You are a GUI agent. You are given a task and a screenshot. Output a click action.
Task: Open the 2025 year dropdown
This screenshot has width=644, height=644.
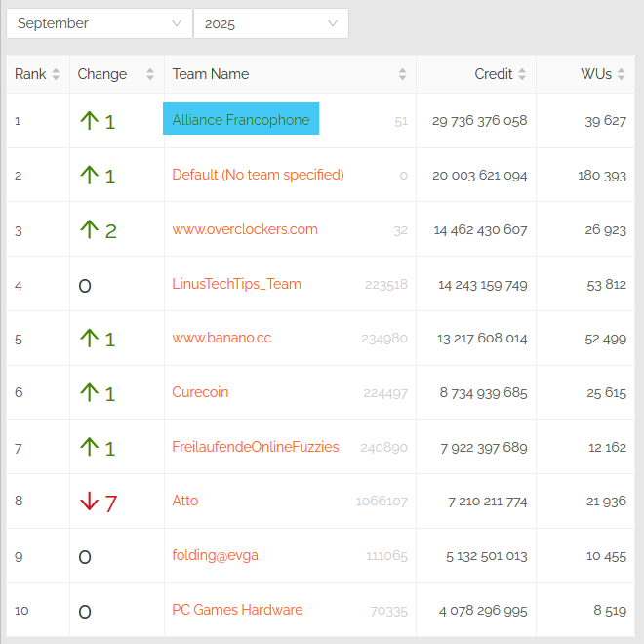coord(270,23)
